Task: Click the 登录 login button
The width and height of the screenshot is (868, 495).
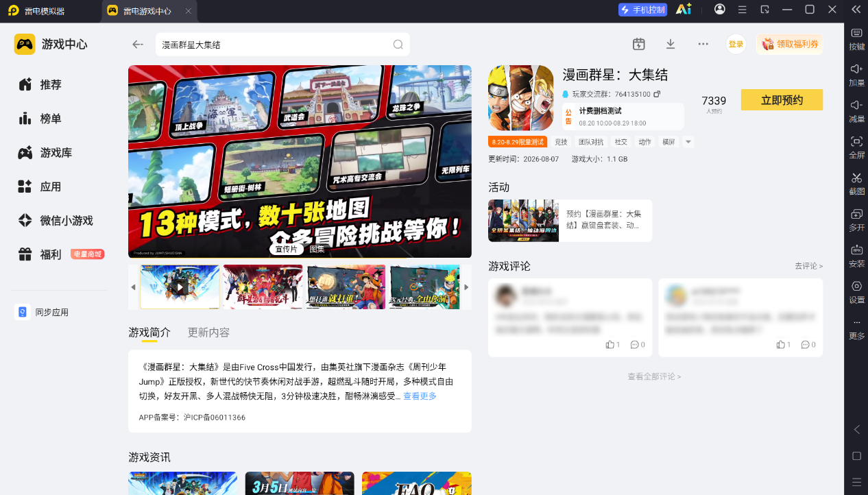Action: (736, 44)
